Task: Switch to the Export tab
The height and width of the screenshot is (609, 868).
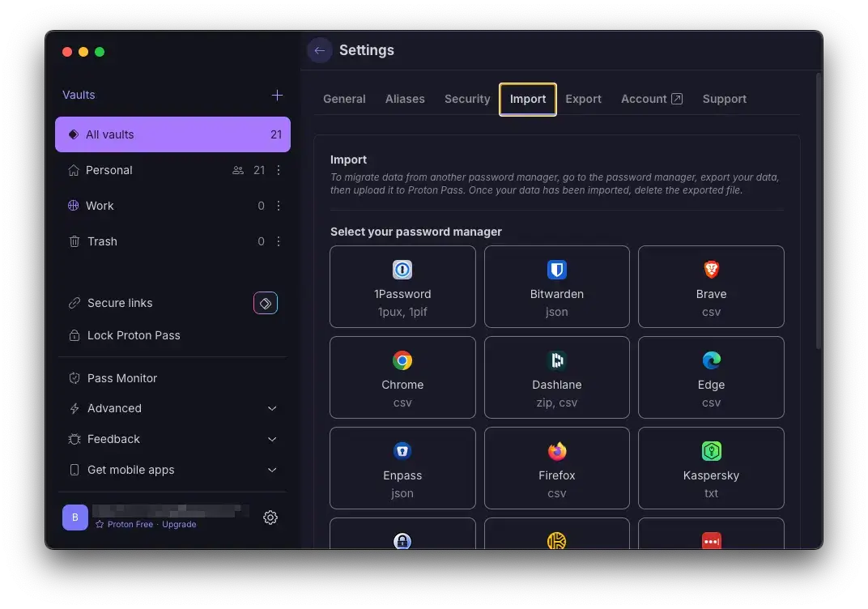Action: (x=583, y=98)
